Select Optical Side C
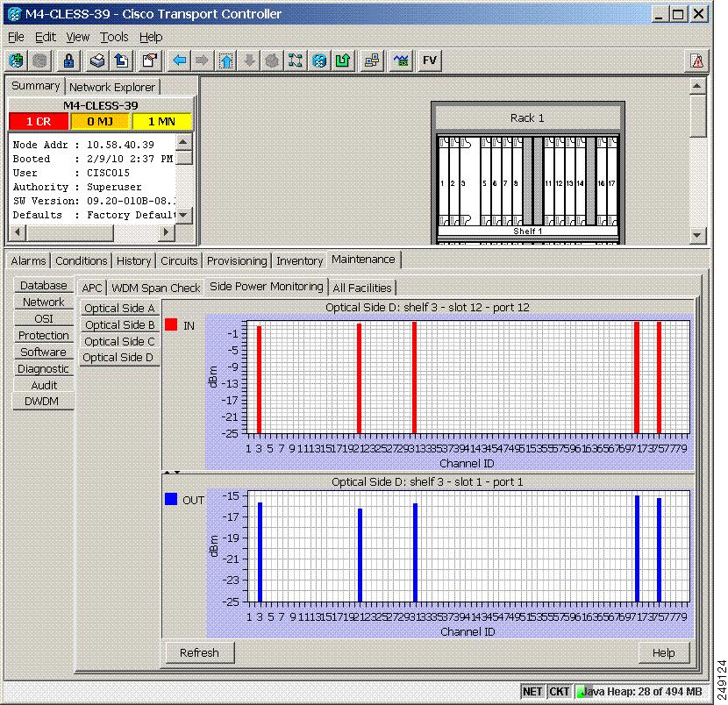Viewport: 728px width, 705px height. click(x=119, y=342)
